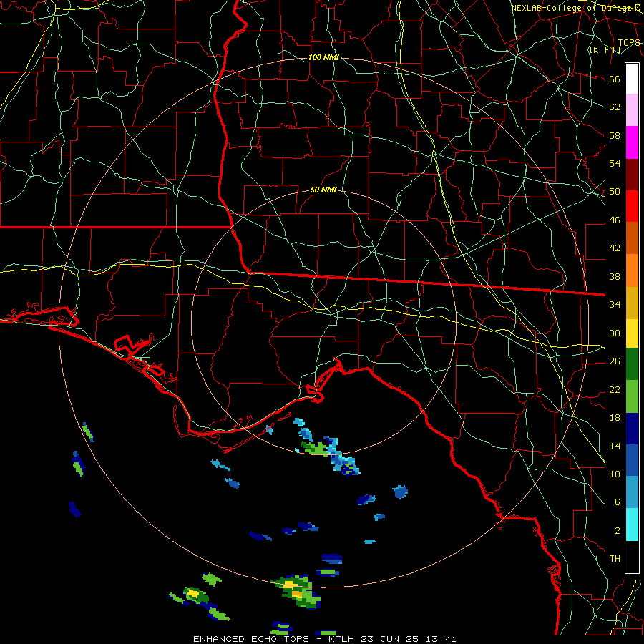The image size is (644, 644).
Task: Click the legend value 6
Action: tap(617, 502)
